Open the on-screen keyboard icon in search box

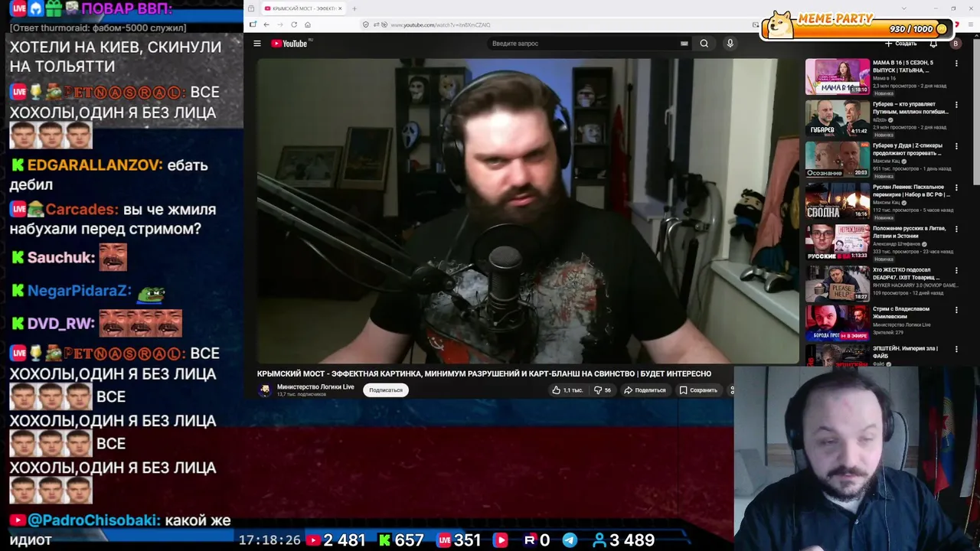pos(684,44)
